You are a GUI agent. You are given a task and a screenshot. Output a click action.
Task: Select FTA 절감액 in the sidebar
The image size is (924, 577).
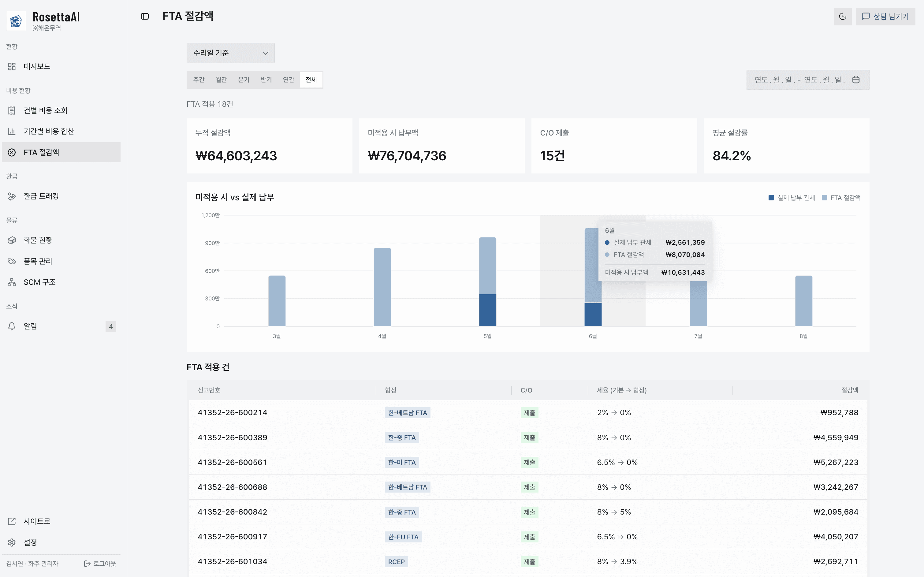click(61, 152)
